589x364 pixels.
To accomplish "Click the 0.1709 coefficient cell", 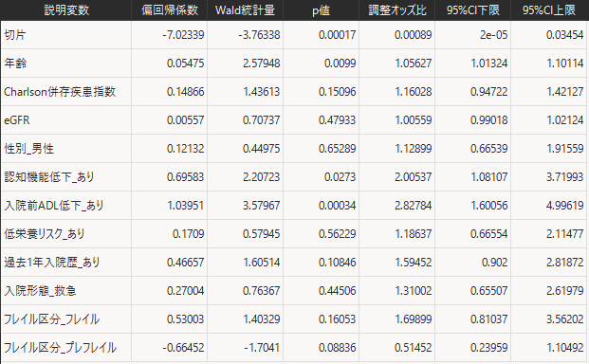I will [x=170, y=234].
